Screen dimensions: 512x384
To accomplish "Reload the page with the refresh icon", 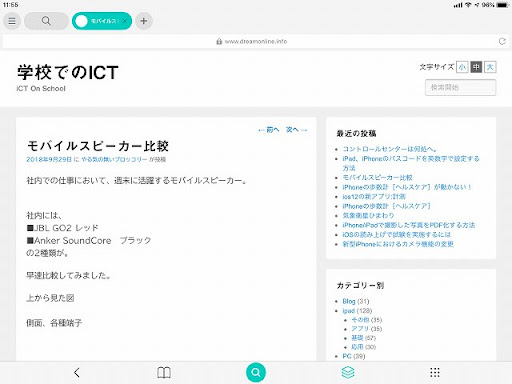I will pos(502,41).
